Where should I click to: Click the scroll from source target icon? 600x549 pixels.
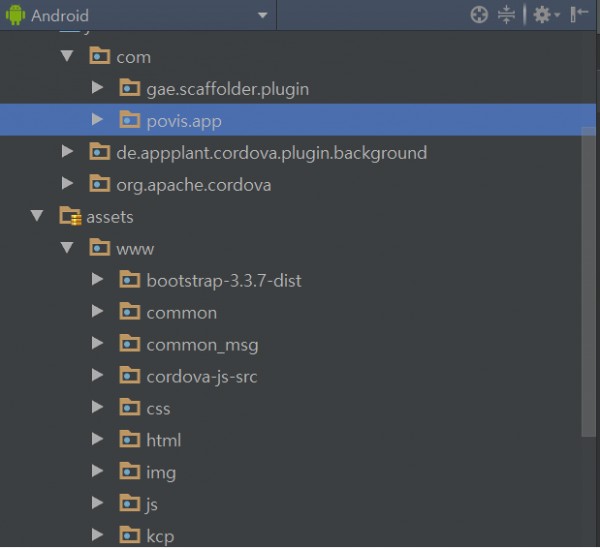coord(479,15)
